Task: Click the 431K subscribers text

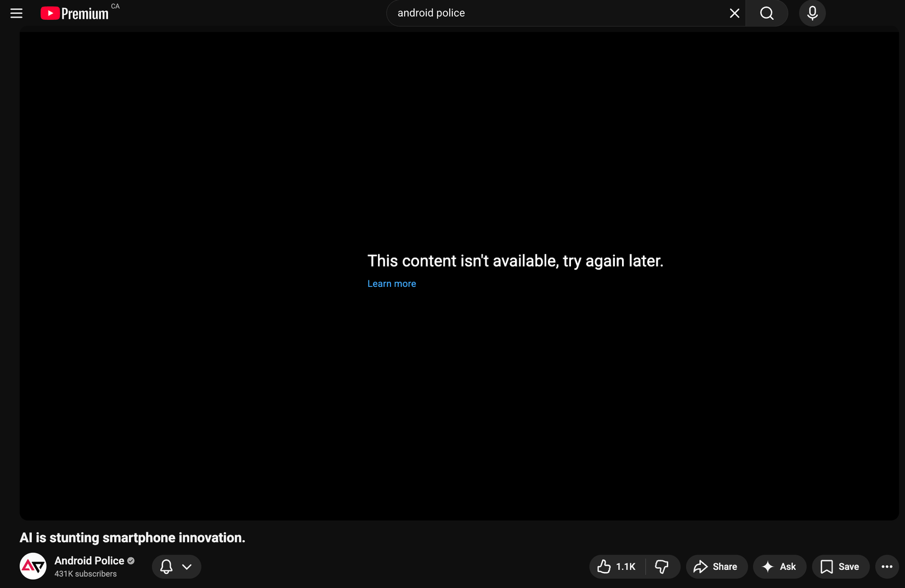Action: tap(85, 574)
